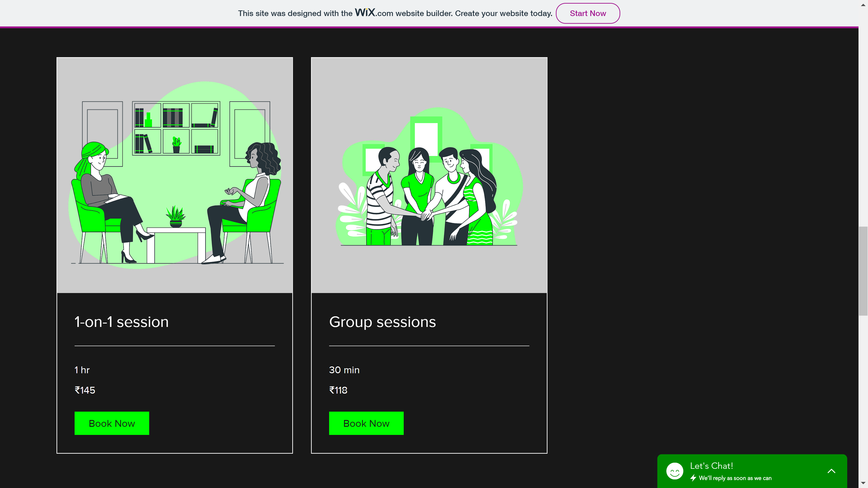This screenshot has width=868, height=488.
Task: Click the chat smiley face icon
Action: 675,471
